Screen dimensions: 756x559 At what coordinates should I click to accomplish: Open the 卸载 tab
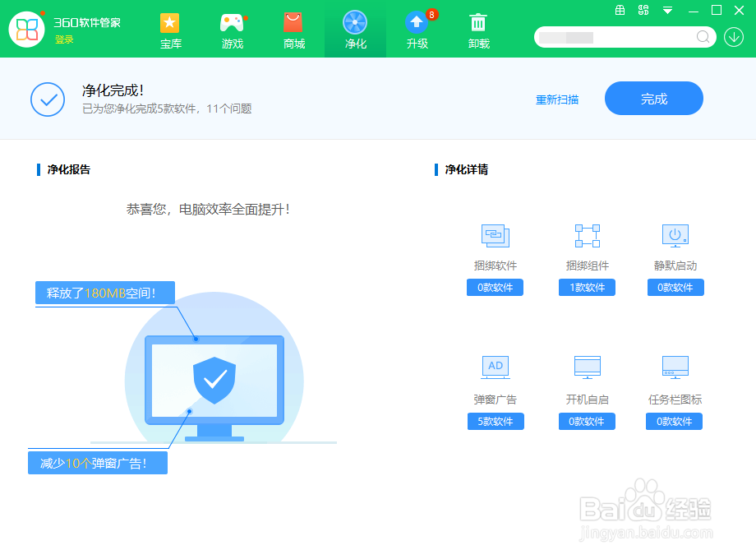(477, 30)
